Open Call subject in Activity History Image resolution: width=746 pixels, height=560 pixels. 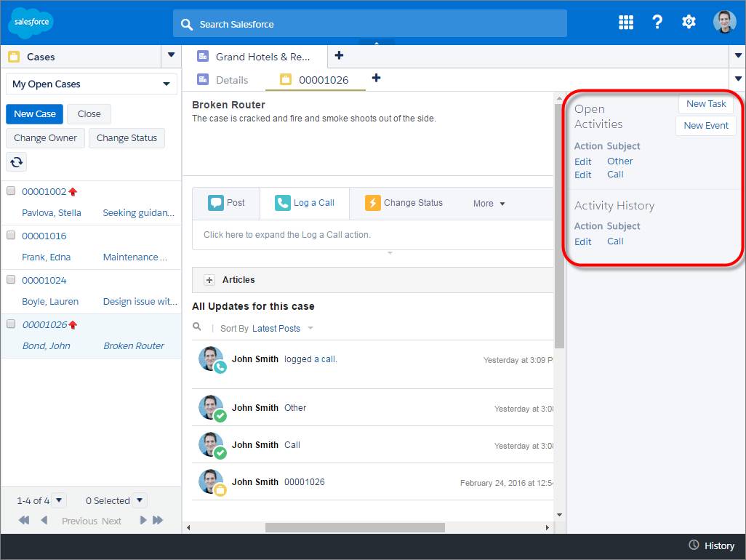[615, 241]
